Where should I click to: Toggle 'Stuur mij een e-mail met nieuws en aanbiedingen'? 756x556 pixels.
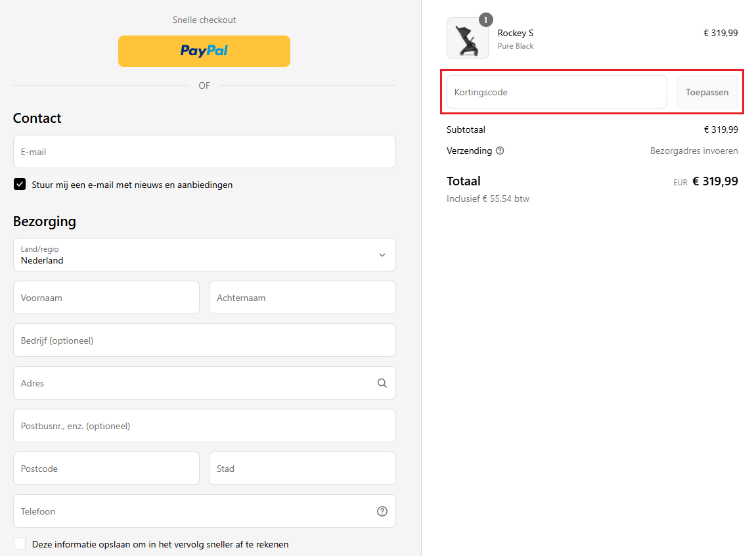tap(20, 184)
